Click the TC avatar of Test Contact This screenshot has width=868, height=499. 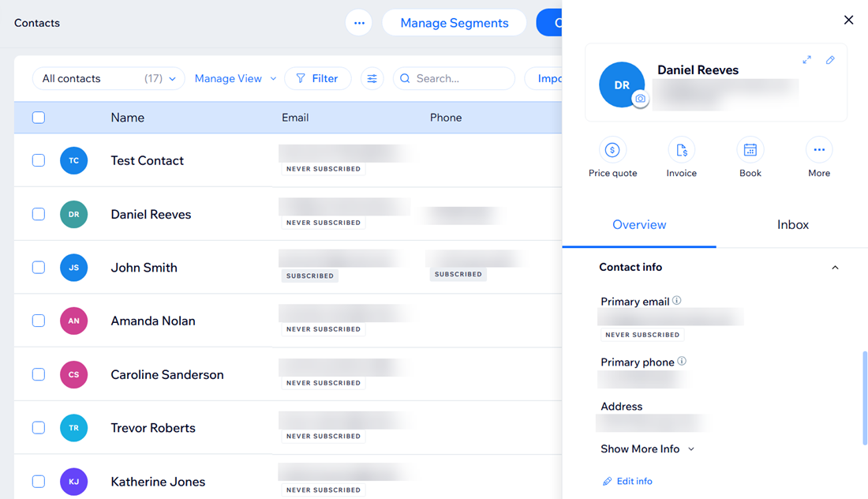tap(73, 160)
